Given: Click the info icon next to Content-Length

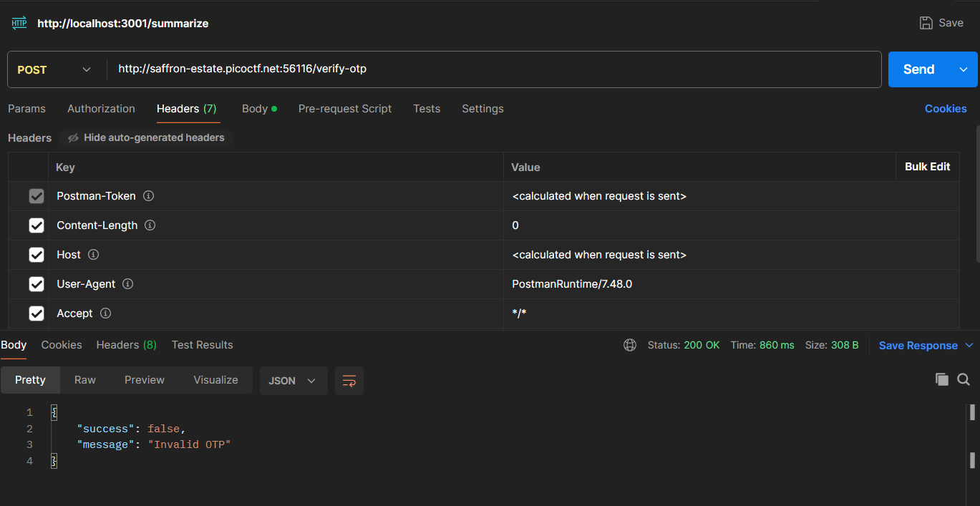Looking at the screenshot, I should coord(150,225).
